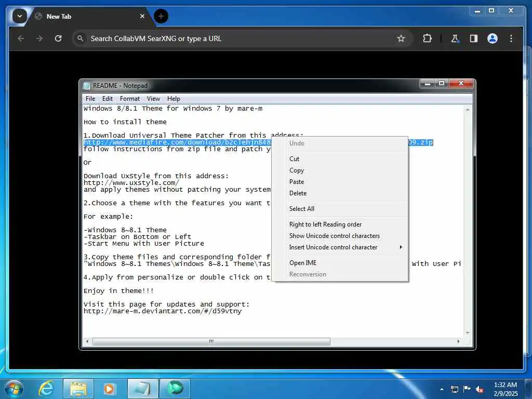532x399 pixels.
Task: Open the Windows Start orb
Action: pos(14,389)
